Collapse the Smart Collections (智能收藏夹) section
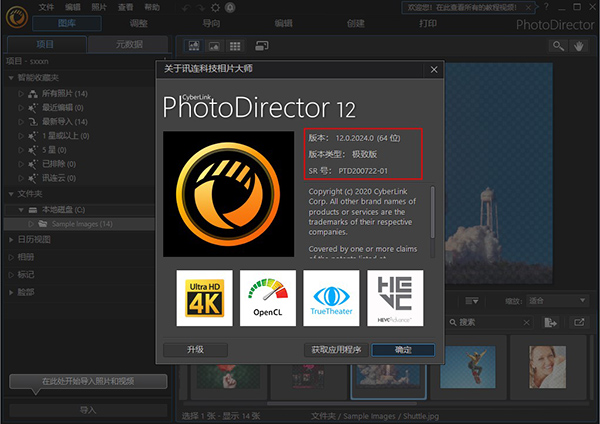The width and height of the screenshot is (600, 424). [11, 78]
